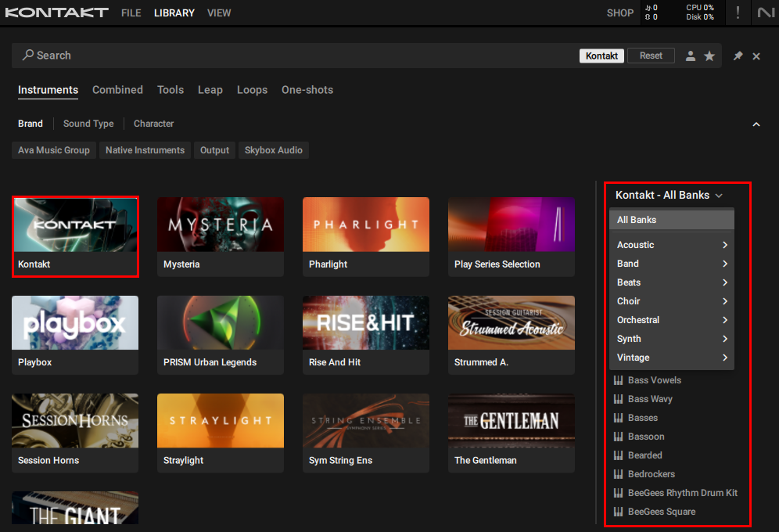Click piano icon beside Bedrockers
The width and height of the screenshot is (779, 532).
[x=618, y=474]
